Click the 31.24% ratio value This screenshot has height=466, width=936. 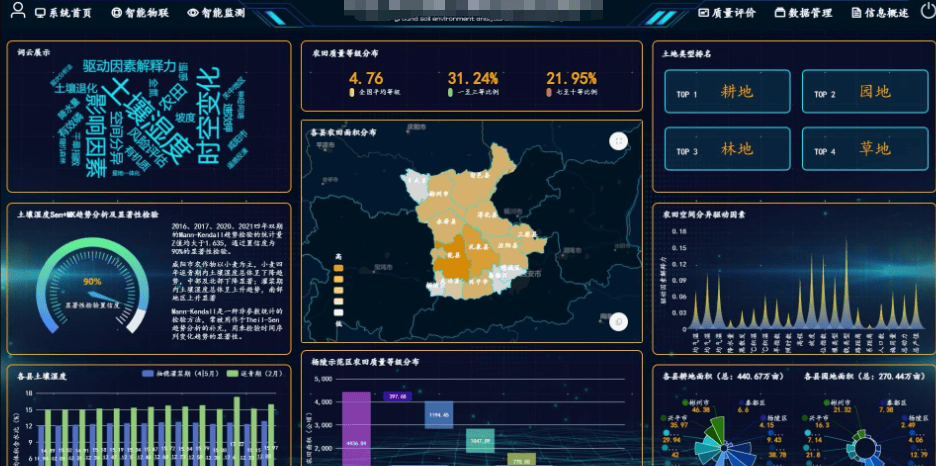click(473, 78)
